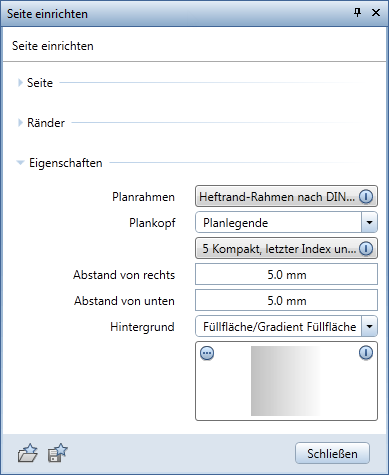
Task: Open the Hintergrund dropdown arrow
Action: click(369, 326)
